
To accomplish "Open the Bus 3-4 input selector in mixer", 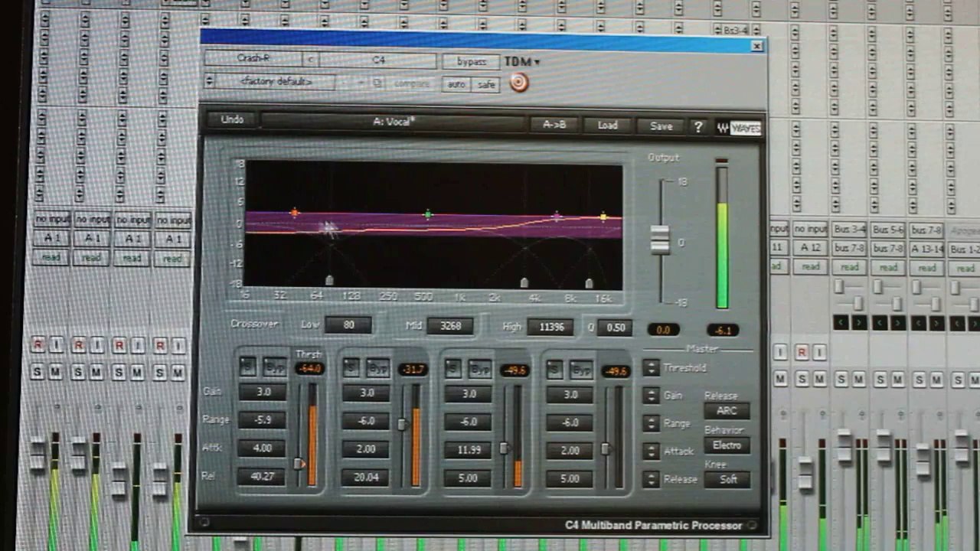I will [848, 230].
